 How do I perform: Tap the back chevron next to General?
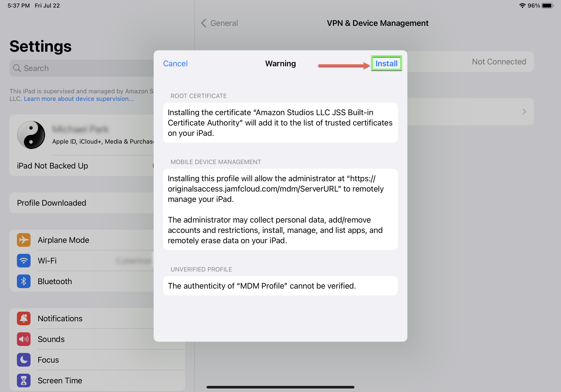(204, 23)
